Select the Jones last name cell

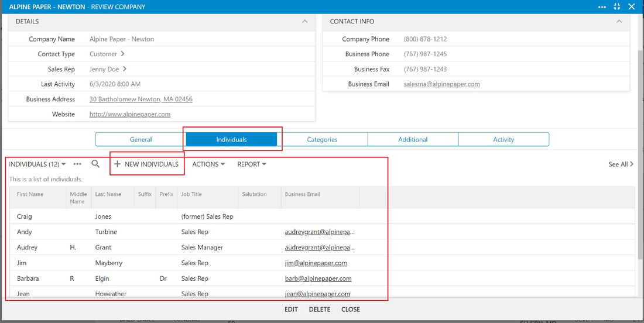pyautogui.click(x=103, y=217)
